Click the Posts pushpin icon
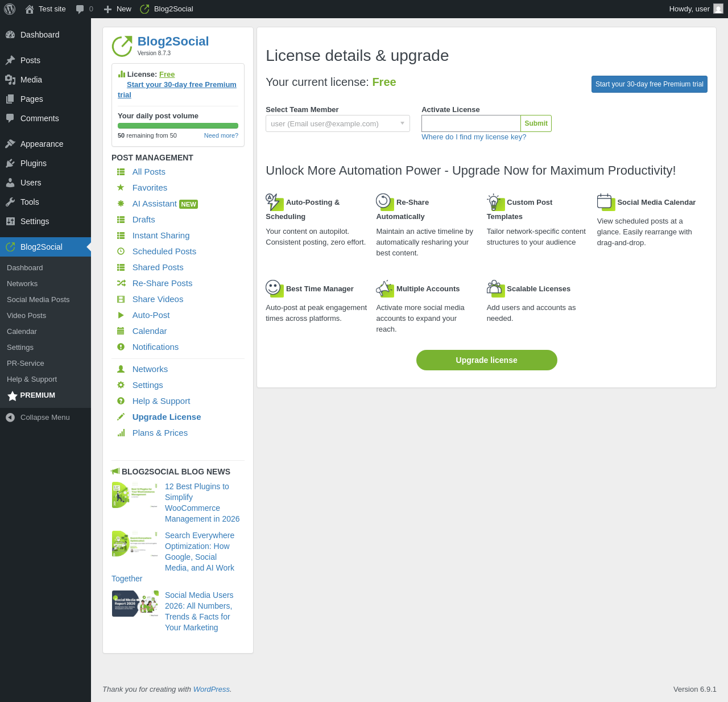 pyautogui.click(x=10, y=60)
